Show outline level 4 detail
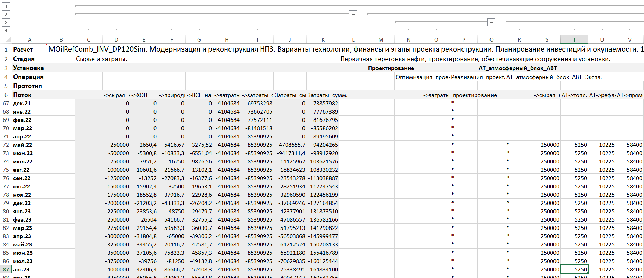The height and width of the screenshot is (278, 644). click(x=6, y=30)
